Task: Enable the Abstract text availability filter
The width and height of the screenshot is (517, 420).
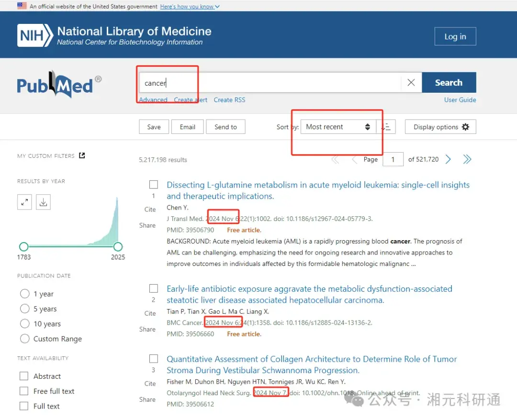Action: [24, 376]
